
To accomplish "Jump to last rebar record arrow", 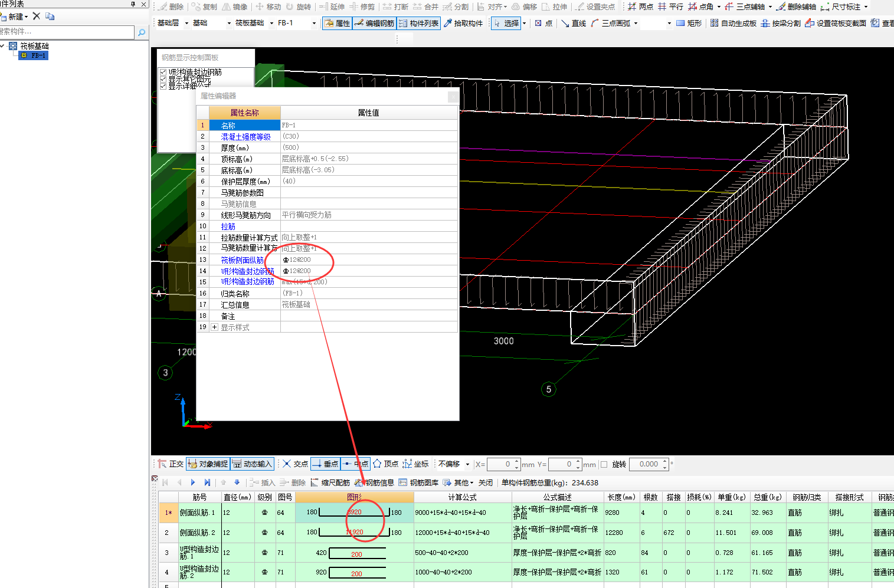I will (x=207, y=482).
